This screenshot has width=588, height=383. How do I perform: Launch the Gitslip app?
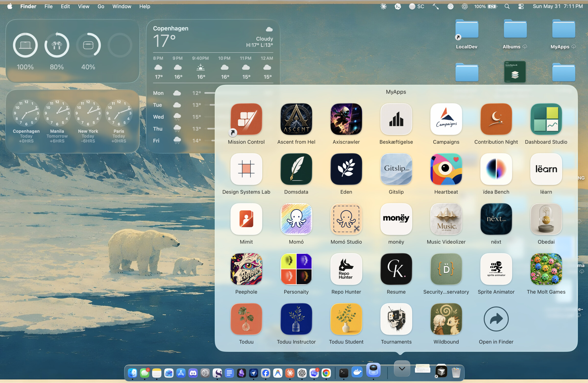coord(396,169)
